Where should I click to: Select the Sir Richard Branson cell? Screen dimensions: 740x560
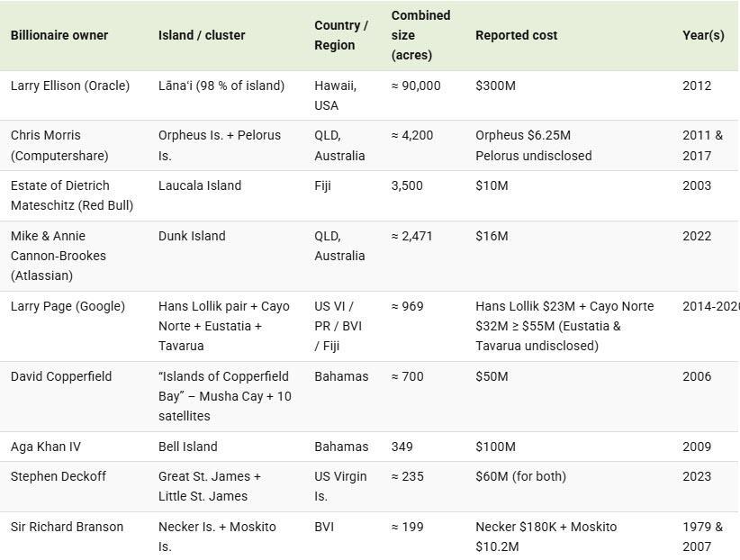click(x=67, y=527)
